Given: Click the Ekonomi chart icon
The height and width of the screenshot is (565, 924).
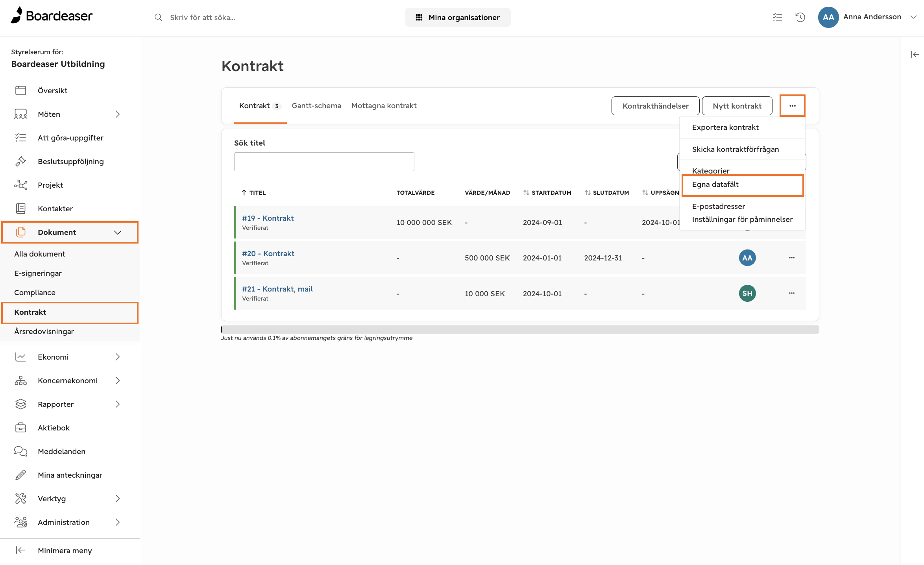Looking at the screenshot, I should click(x=21, y=357).
